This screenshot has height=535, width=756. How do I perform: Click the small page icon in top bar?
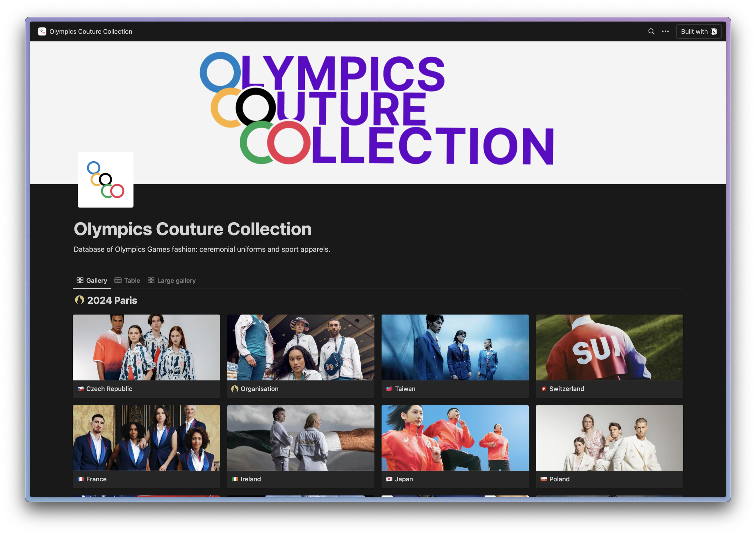coord(42,32)
